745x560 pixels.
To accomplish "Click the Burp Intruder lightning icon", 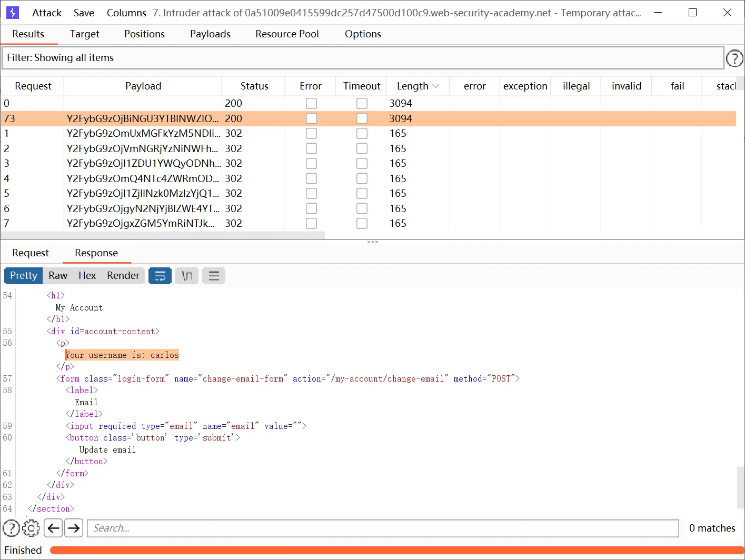I will click(12, 12).
